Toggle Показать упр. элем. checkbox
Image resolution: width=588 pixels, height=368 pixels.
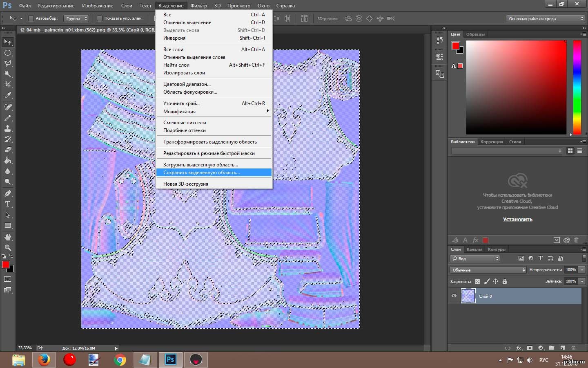click(x=99, y=18)
